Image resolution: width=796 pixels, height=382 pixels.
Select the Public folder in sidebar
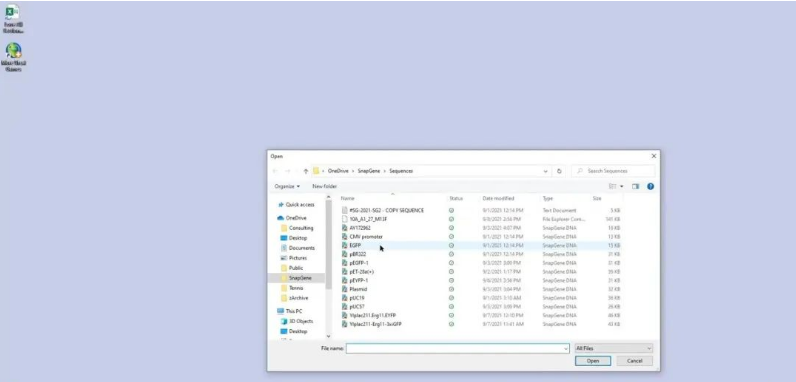click(x=296, y=268)
